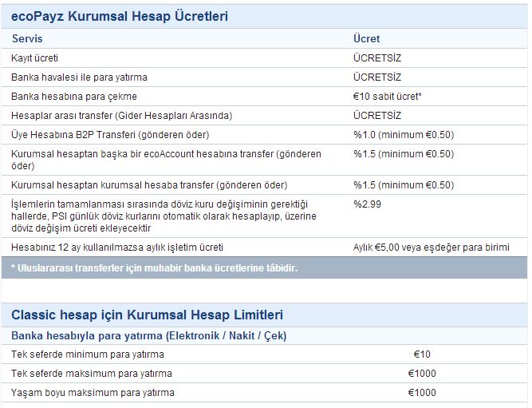Click the 'Uluslararası transferler' footnote bar
The height and width of the screenshot is (408, 532).
coord(264,268)
